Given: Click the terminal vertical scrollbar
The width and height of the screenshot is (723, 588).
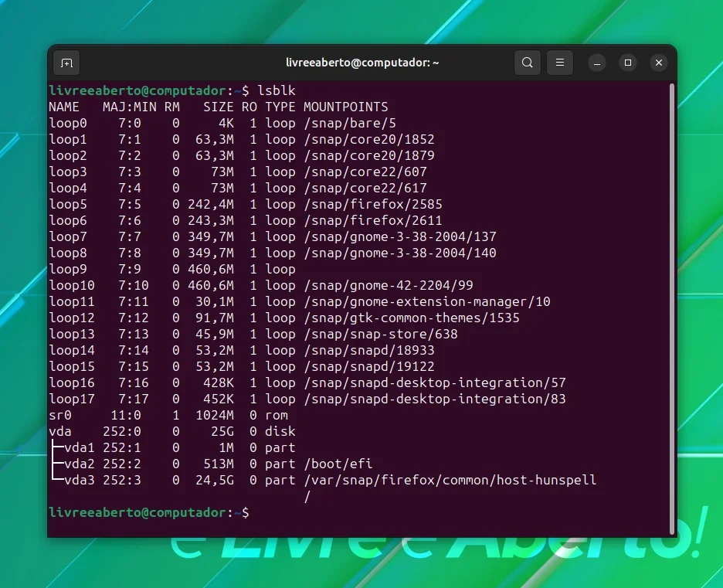Looking at the screenshot, I should (x=672, y=308).
